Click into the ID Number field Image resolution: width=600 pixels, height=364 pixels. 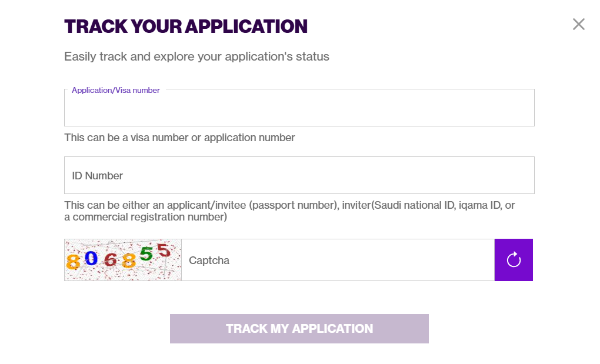click(299, 175)
